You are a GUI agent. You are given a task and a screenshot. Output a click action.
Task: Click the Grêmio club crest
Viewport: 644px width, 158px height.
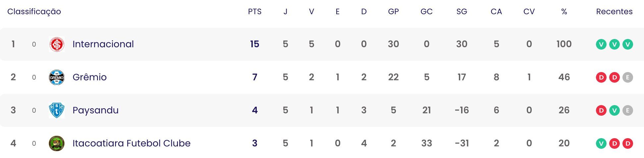click(57, 77)
